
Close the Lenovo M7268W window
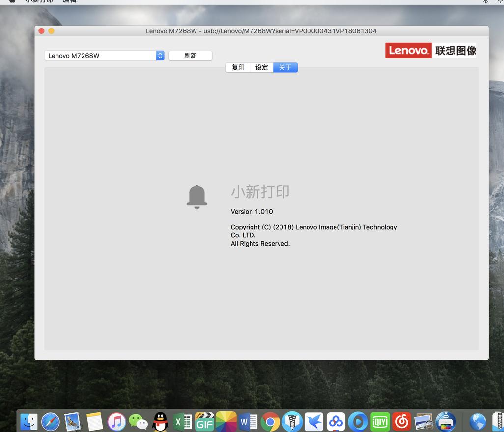click(x=41, y=31)
